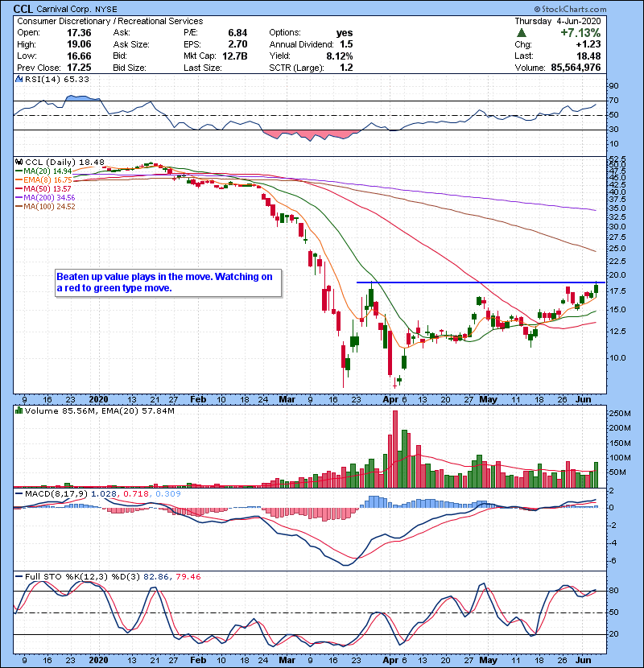
Task: Click the MA(20) 14.94 legend entry
Action: pyautogui.click(x=47, y=171)
